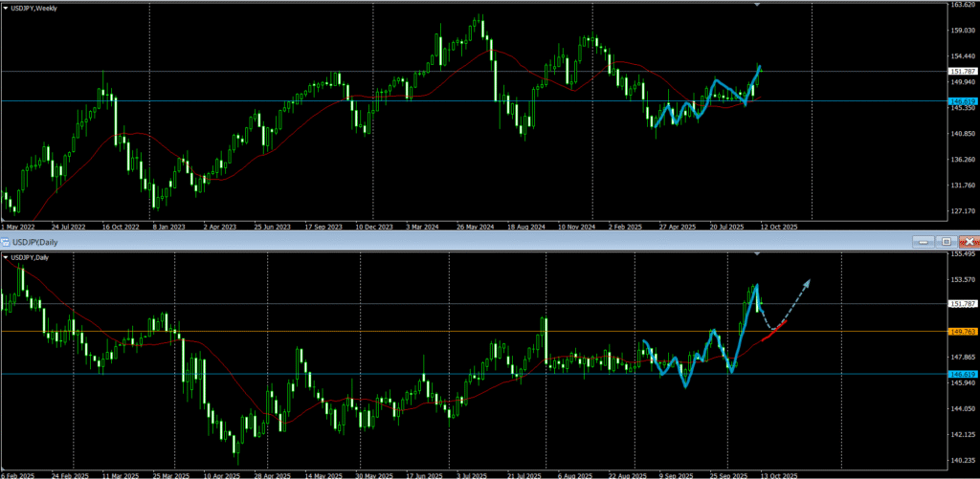
Task: Click the 149.763 orange price label
Action: (x=961, y=332)
